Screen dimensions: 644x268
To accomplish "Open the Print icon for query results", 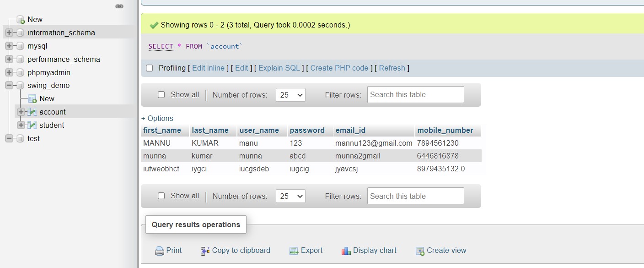I will (160, 251).
